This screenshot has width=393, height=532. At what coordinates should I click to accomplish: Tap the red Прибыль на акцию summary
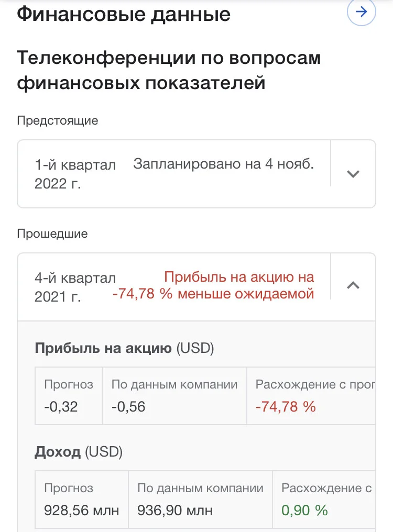pyautogui.click(x=213, y=285)
